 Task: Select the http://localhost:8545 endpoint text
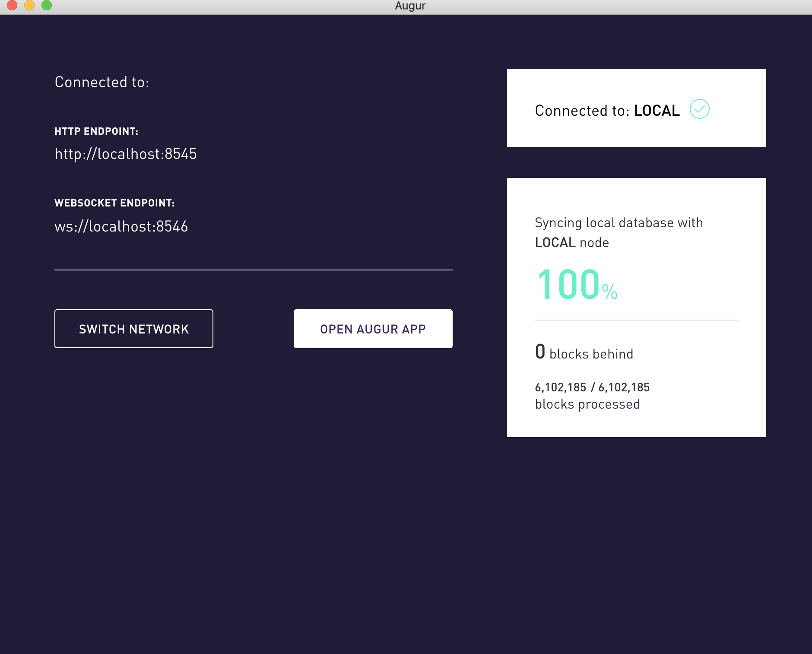(x=126, y=154)
